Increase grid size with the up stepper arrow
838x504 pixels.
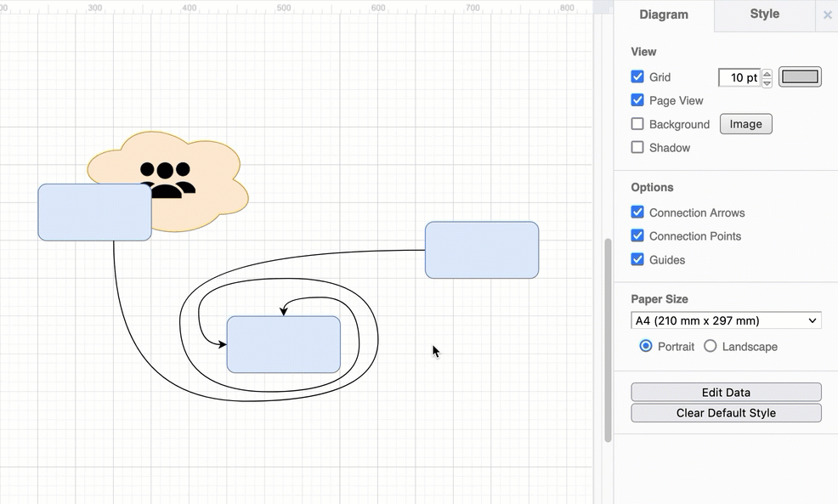click(767, 73)
